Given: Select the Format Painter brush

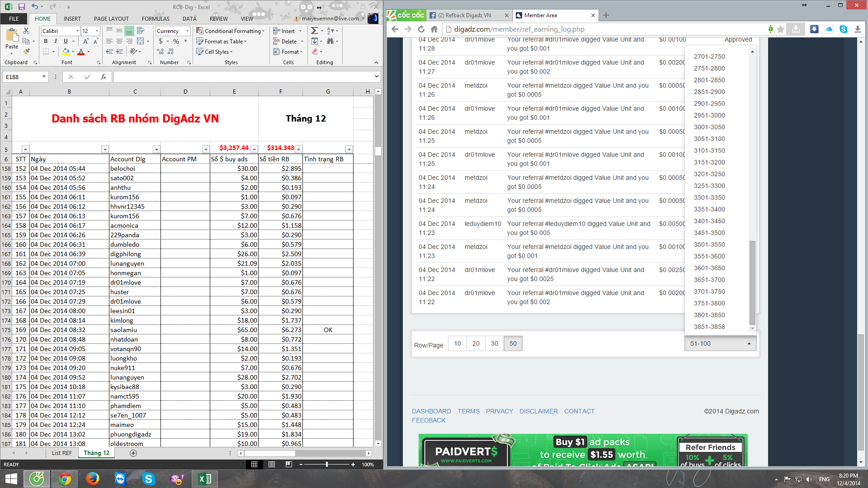Looking at the screenshot, I should 26,52.
